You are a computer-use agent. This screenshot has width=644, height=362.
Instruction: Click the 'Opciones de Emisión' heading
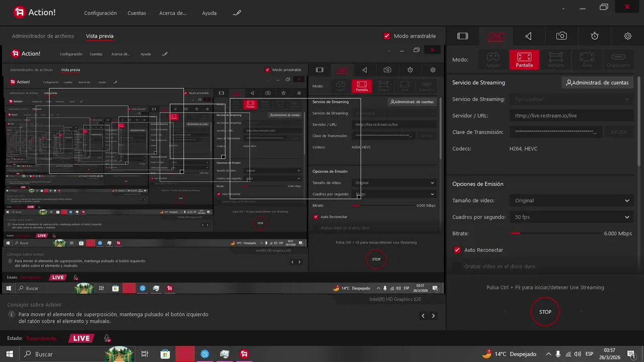[x=477, y=184]
